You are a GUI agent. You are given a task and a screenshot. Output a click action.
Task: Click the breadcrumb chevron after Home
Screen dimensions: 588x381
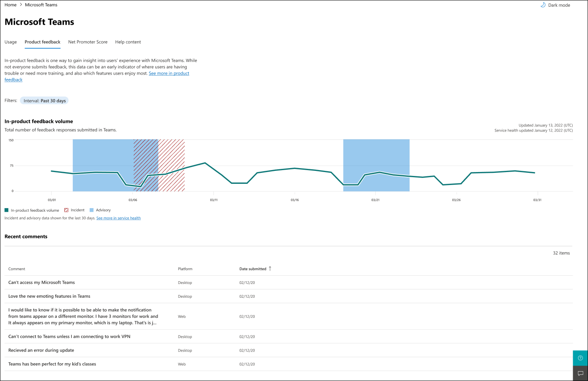pyautogui.click(x=21, y=5)
